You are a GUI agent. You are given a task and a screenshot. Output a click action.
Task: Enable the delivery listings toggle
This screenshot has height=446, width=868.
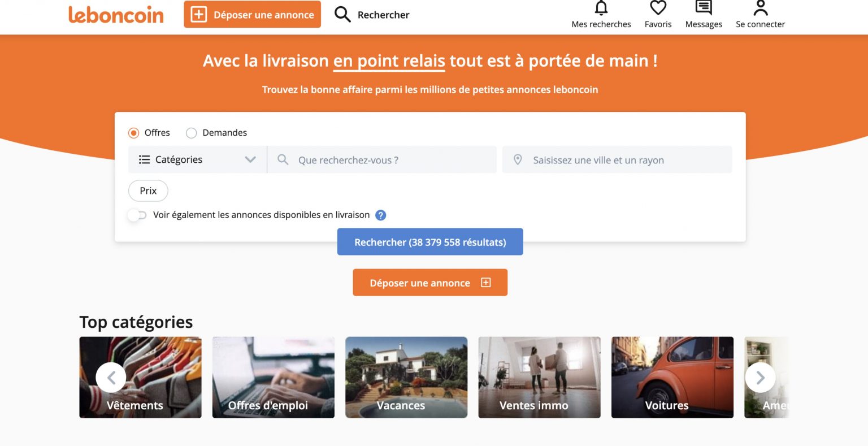tap(137, 215)
